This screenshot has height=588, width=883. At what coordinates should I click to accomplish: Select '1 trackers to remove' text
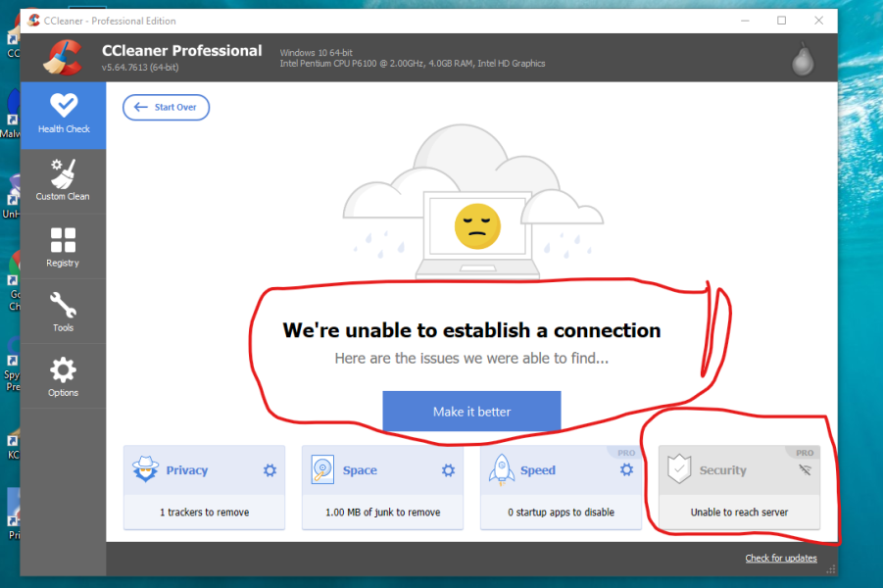tap(205, 512)
